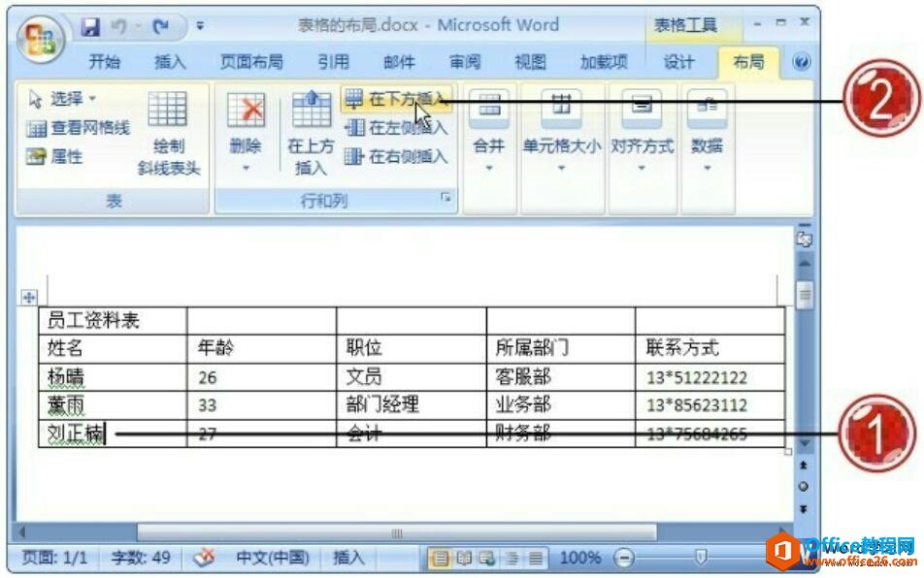Open the Office button menu

point(40,40)
